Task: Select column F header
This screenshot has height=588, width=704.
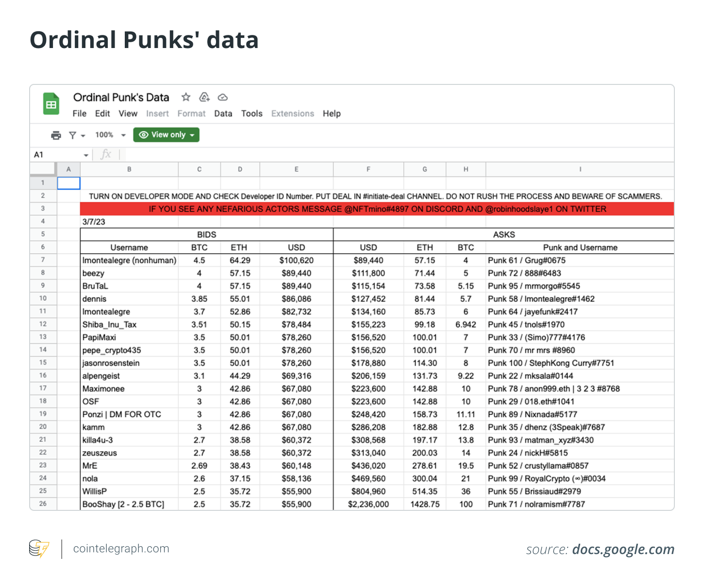Action: click(369, 169)
